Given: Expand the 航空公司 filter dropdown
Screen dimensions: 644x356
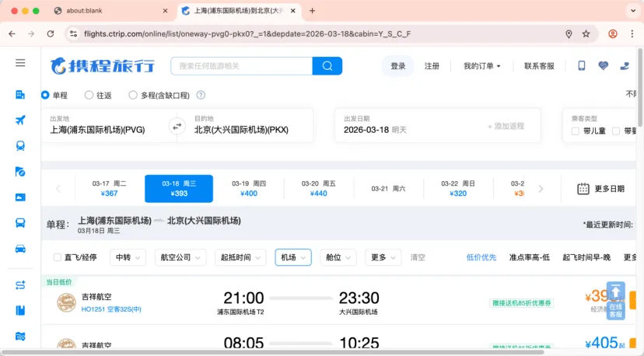Looking at the screenshot, I should 180,257.
